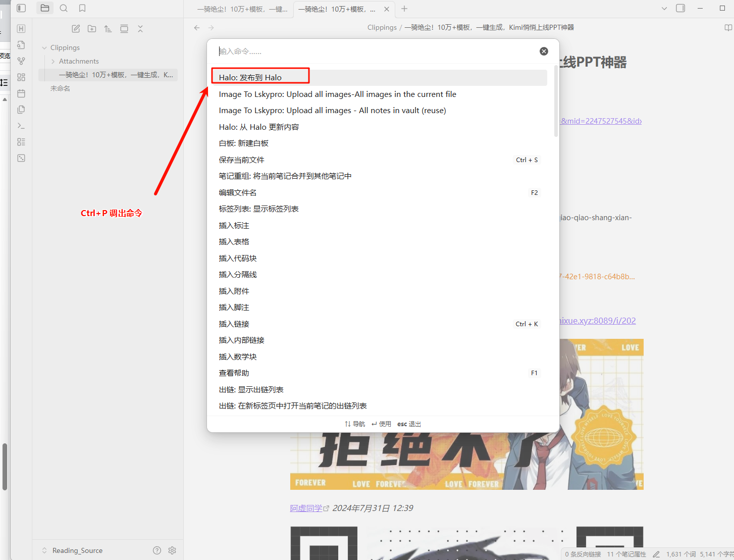The image size is (734, 560).
Task: Create a new folder in file explorer
Action: coord(92,29)
